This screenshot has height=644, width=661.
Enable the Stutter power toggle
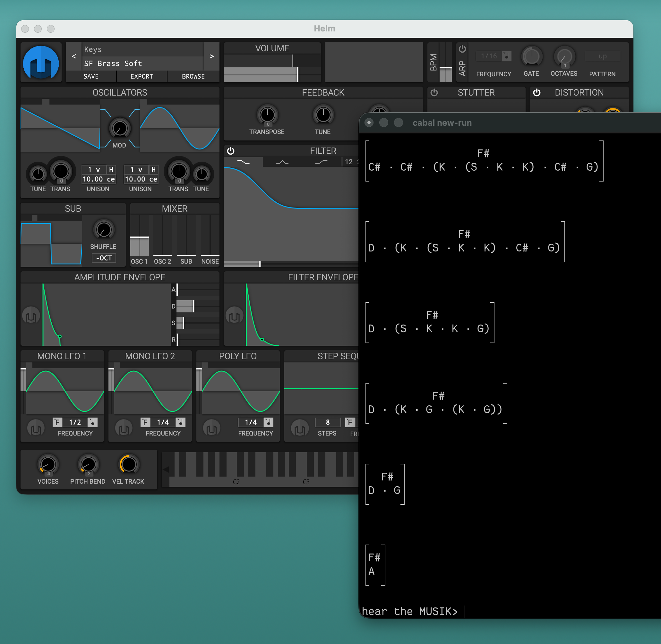click(x=434, y=92)
